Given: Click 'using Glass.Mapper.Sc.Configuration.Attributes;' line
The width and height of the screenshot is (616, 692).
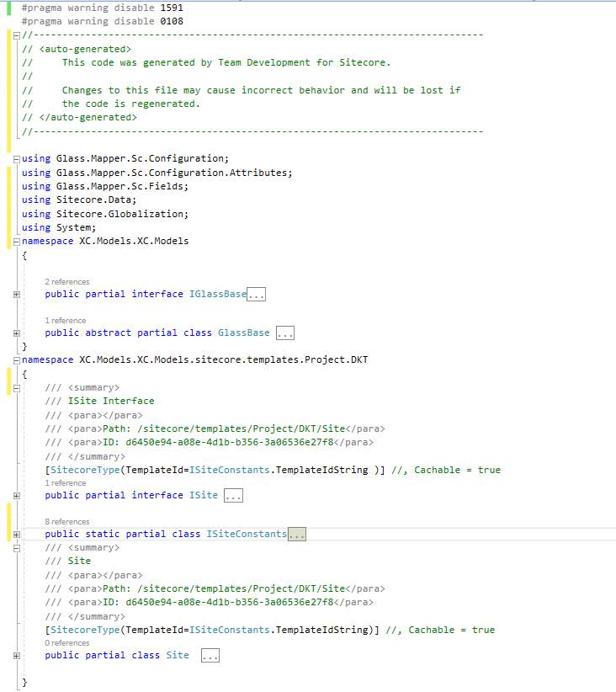Looking at the screenshot, I should pos(157,173).
